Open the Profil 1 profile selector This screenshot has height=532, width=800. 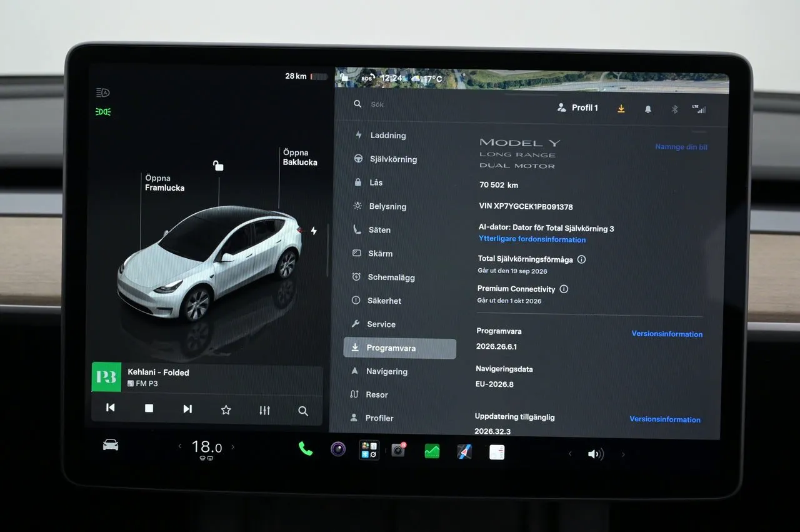click(x=578, y=108)
